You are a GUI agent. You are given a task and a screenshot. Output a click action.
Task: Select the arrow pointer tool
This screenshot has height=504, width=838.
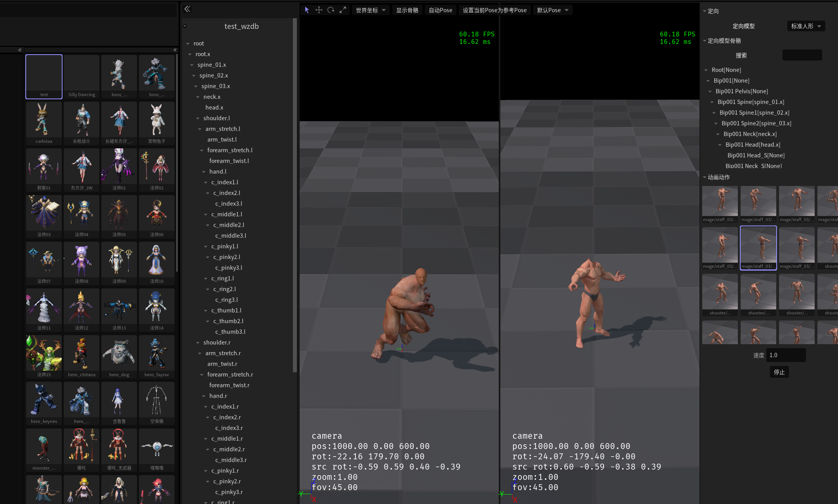(307, 10)
